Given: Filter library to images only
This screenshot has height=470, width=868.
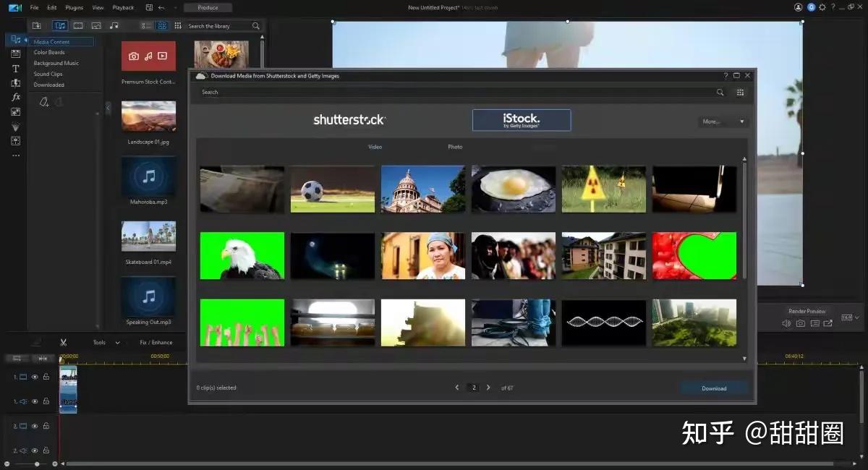Looking at the screenshot, I should click(96, 26).
